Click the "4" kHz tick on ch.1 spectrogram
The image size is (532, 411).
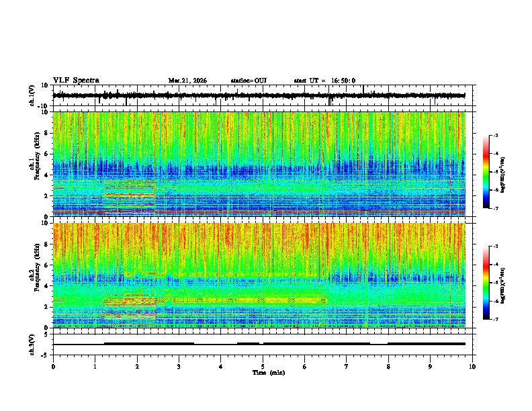(x=46, y=175)
